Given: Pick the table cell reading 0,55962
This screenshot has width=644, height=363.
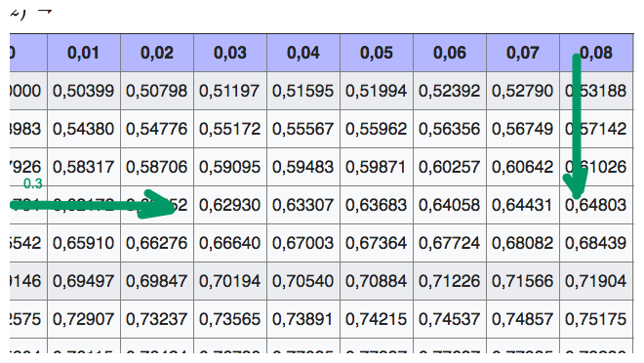Looking at the screenshot, I should (x=377, y=129).
